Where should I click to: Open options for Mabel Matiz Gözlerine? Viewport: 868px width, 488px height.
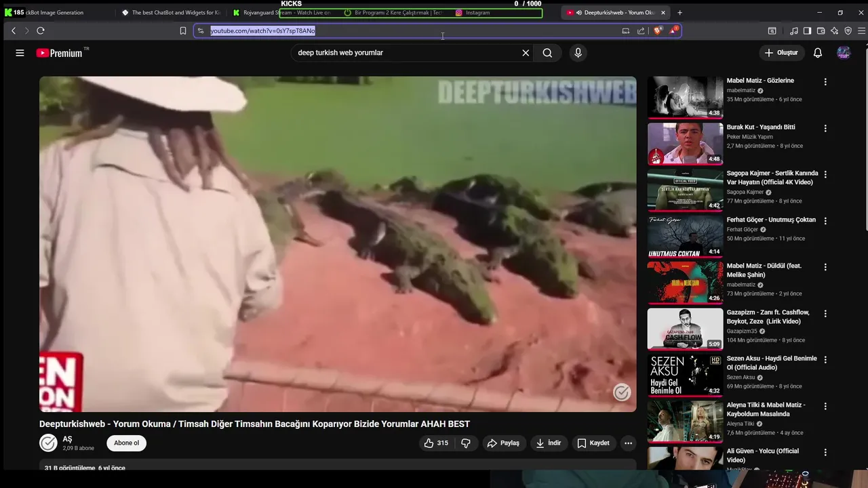point(825,82)
